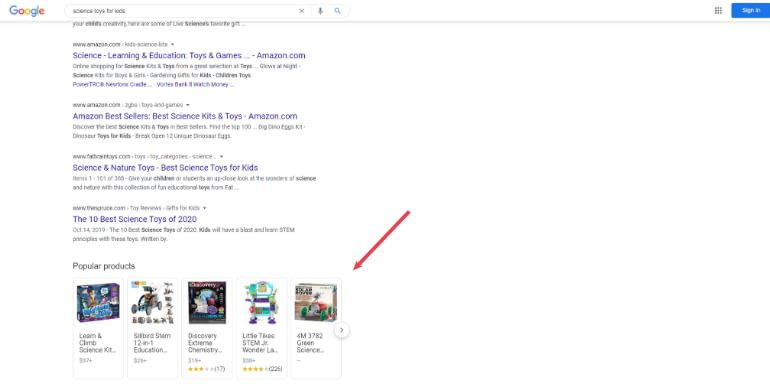Click the magnifying glass search icon
Viewport: 770px width, 384px height.
[337, 11]
